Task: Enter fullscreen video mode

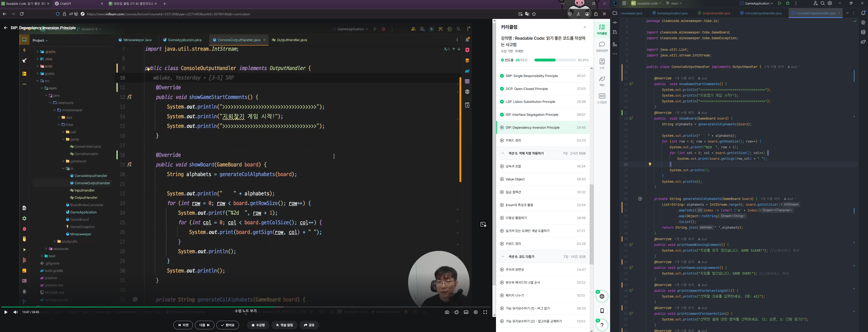Action: 485,312
